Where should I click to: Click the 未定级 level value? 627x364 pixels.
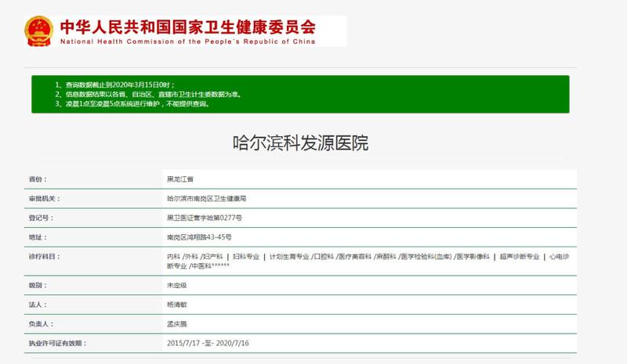(x=176, y=286)
